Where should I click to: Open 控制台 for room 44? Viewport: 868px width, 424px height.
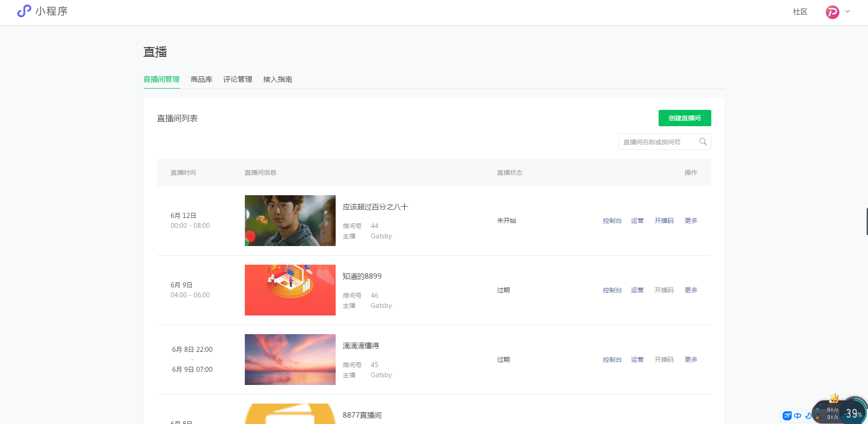coord(612,221)
